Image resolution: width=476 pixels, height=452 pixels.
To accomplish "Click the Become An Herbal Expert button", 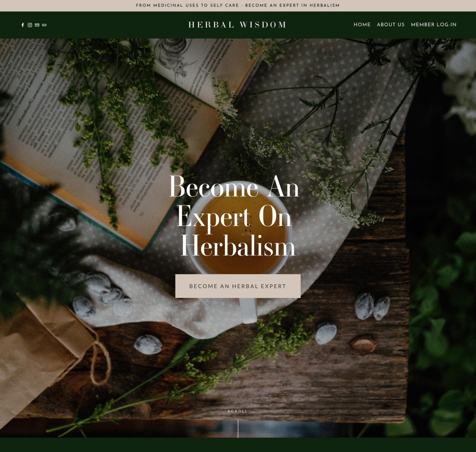I will coord(238,286).
